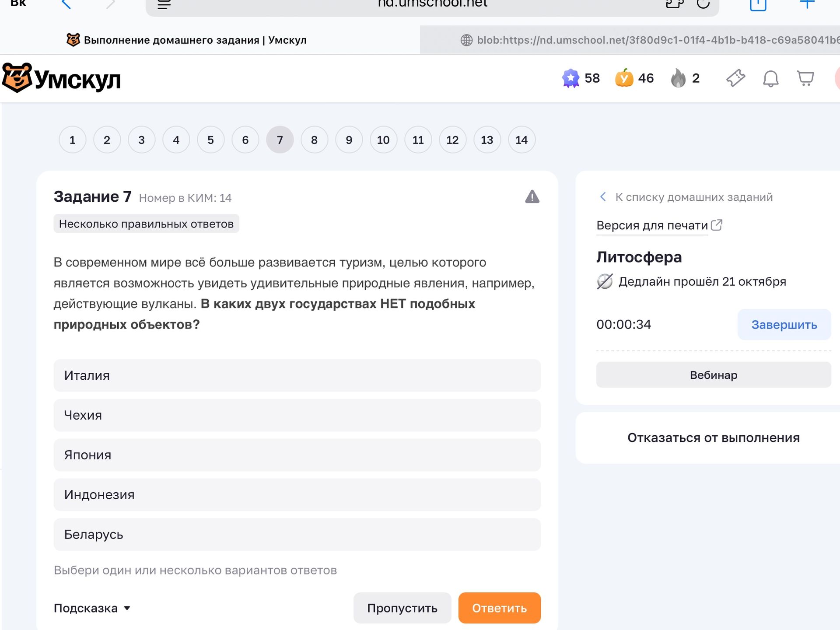Open notifications bell icon
Viewport: 840px width, 630px height.
pos(771,79)
